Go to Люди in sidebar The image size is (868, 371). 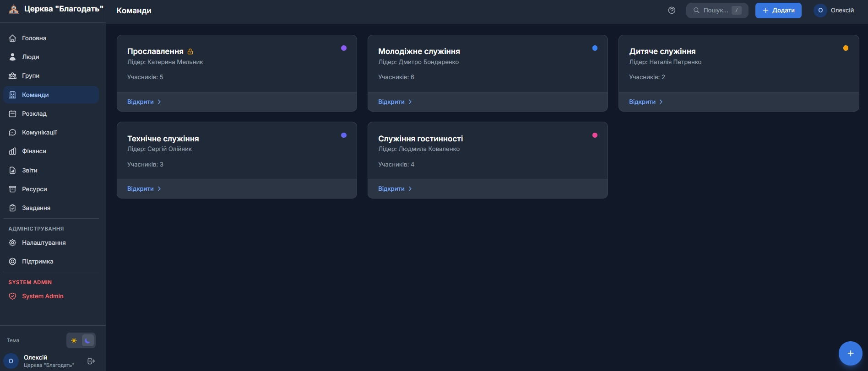tap(30, 57)
